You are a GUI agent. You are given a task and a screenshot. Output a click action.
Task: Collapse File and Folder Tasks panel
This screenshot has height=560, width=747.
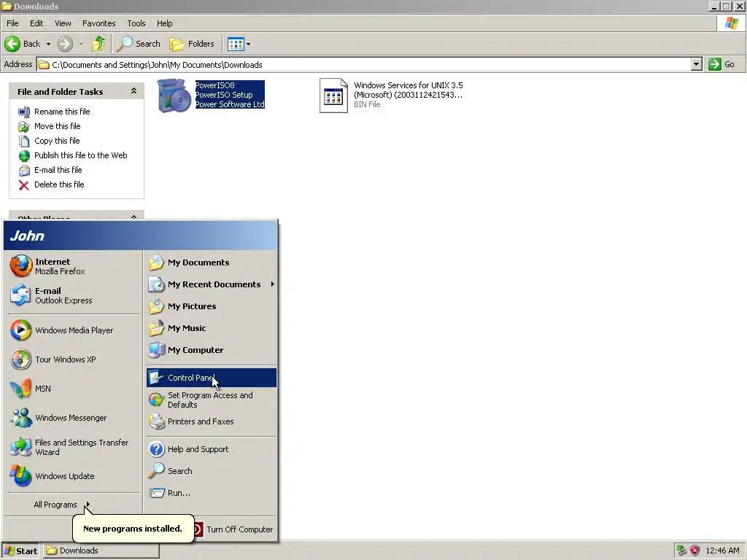[134, 91]
